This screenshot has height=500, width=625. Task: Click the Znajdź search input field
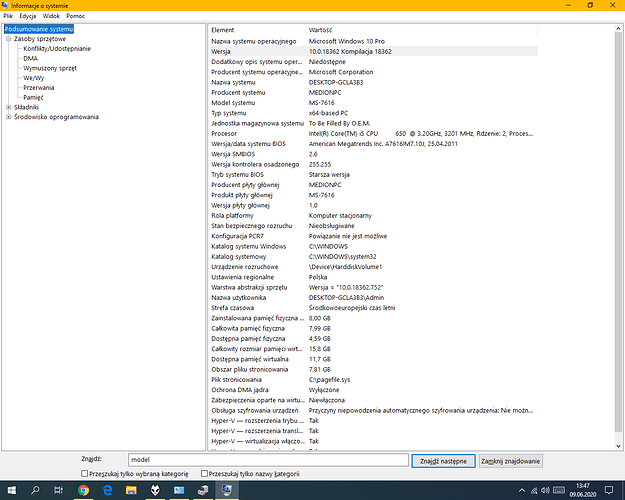tap(268, 460)
